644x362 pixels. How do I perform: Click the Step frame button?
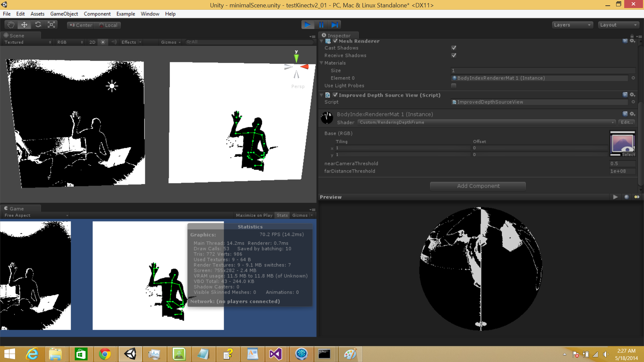click(x=334, y=25)
